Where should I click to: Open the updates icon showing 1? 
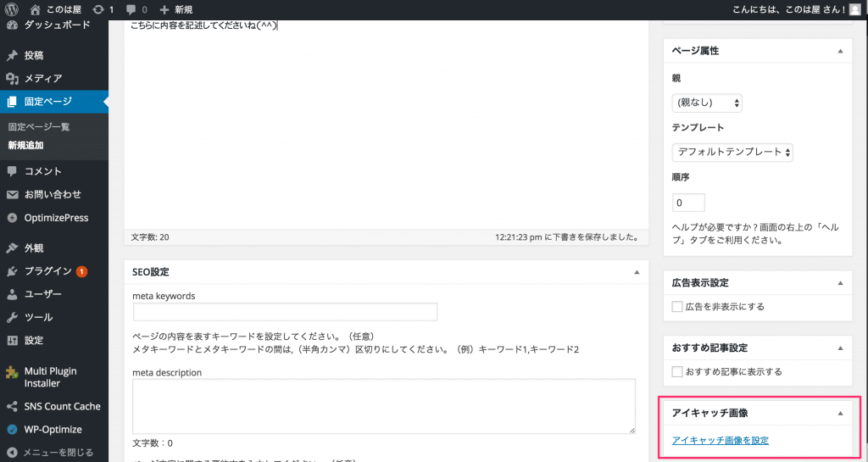click(x=98, y=9)
